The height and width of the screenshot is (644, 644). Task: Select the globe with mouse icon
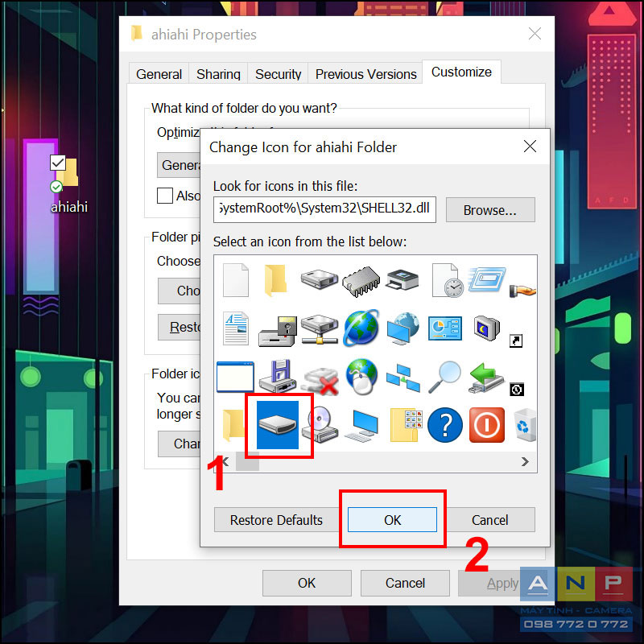[x=361, y=377]
